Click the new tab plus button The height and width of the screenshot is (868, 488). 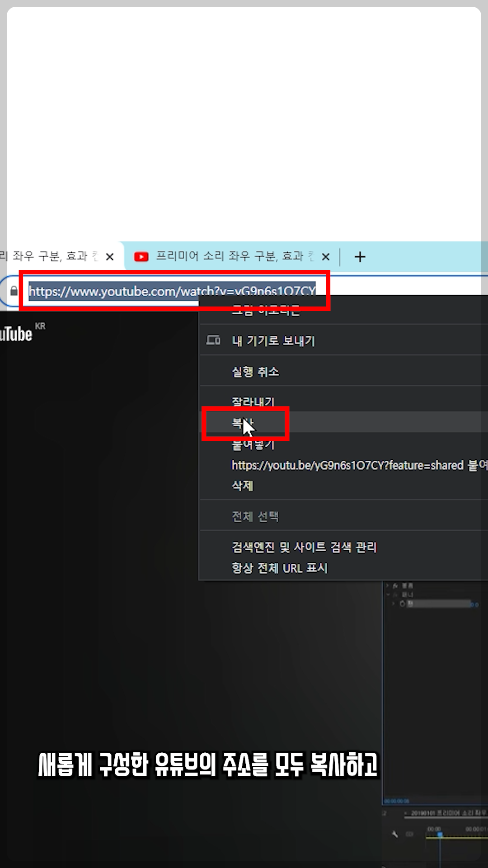coord(360,257)
